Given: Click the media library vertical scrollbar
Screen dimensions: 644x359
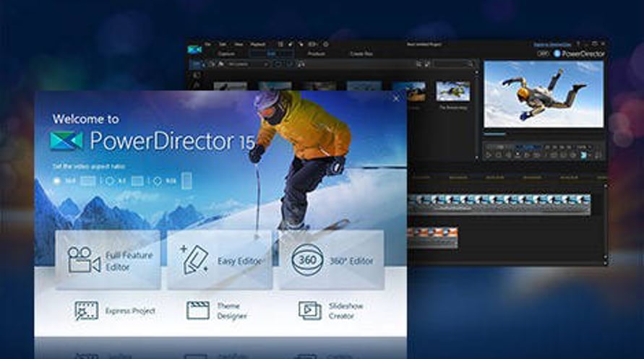Looking at the screenshot, I should click(476, 114).
